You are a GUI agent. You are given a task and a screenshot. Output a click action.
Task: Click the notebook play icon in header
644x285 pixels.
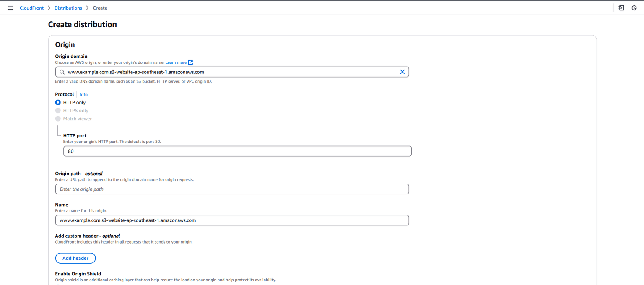[621, 8]
